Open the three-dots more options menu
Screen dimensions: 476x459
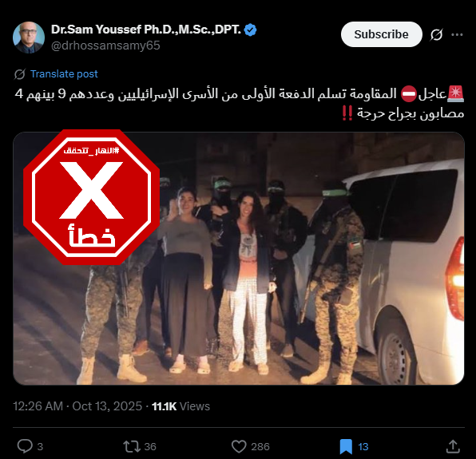457,34
